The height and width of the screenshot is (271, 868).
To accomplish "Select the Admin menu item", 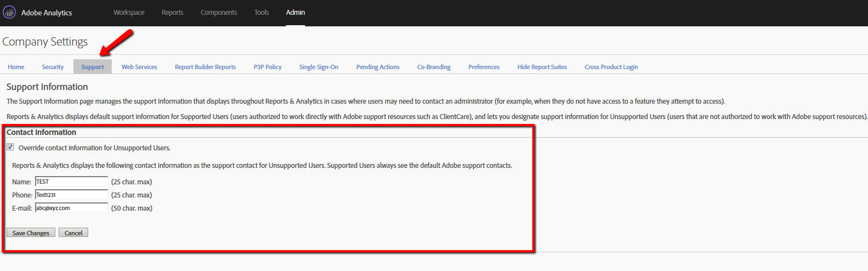I will pyautogui.click(x=295, y=13).
